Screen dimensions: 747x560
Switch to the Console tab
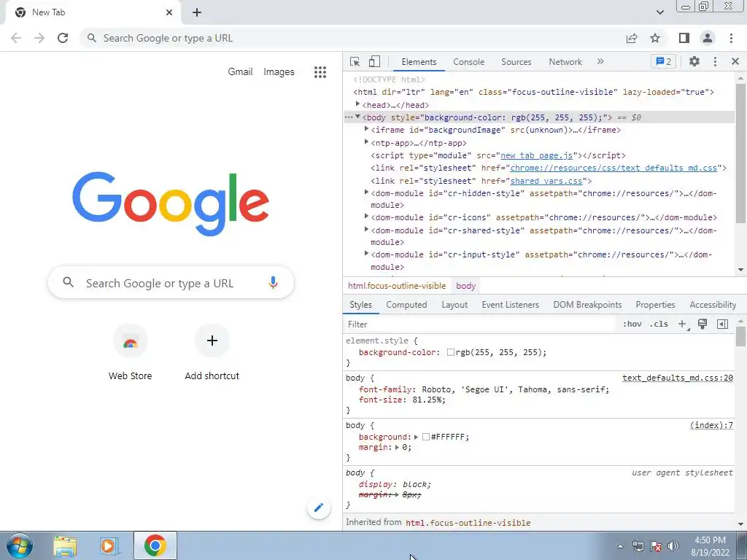tap(469, 62)
